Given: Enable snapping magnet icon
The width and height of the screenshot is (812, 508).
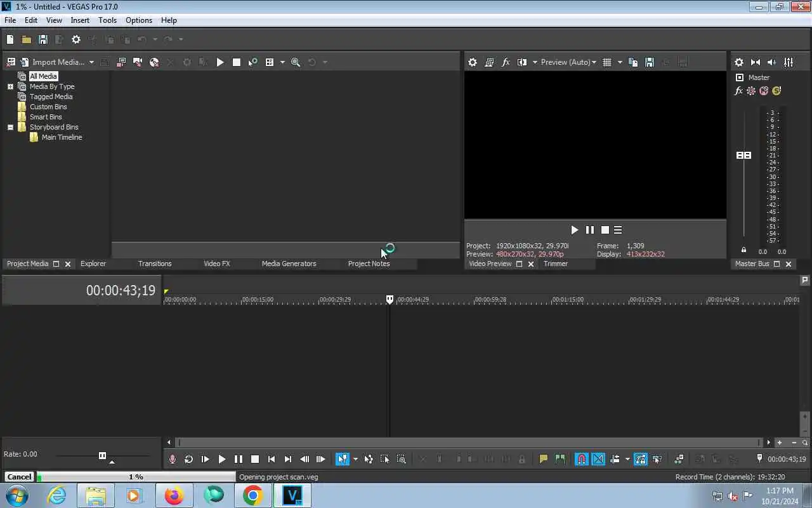Looking at the screenshot, I should [x=582, y=459].
